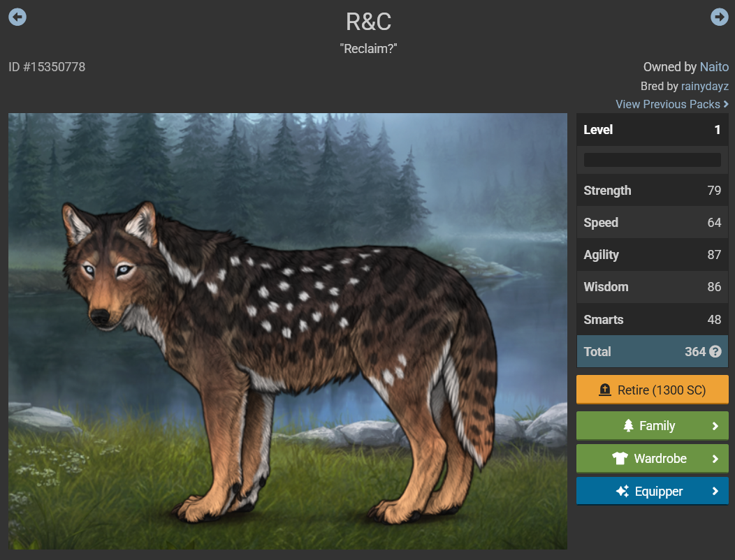Click the wolf portrait image
Viewport: 735px width, 560px height.
(288, 331)
